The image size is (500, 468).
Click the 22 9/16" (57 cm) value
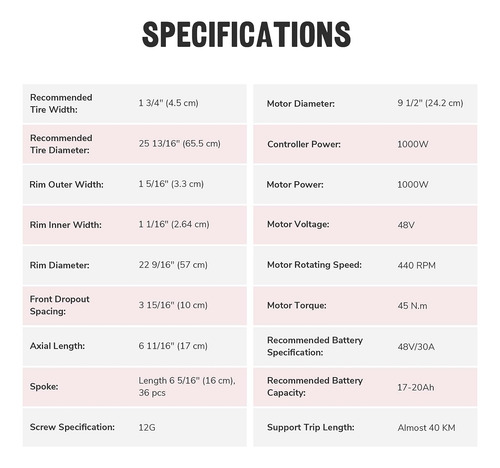173,265
